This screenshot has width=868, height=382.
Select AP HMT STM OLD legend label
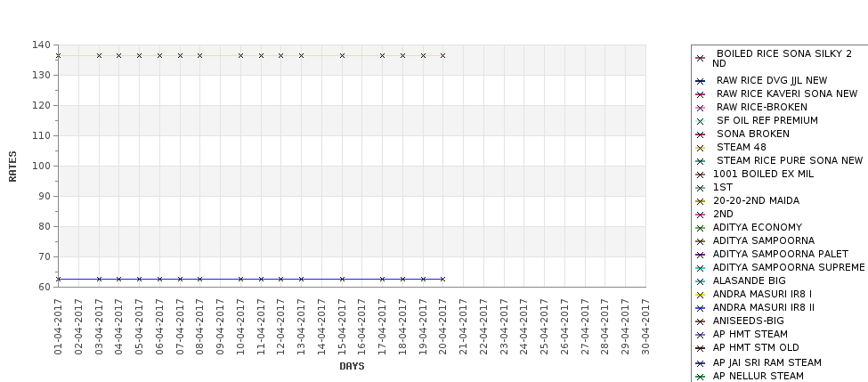pos(756,347)
